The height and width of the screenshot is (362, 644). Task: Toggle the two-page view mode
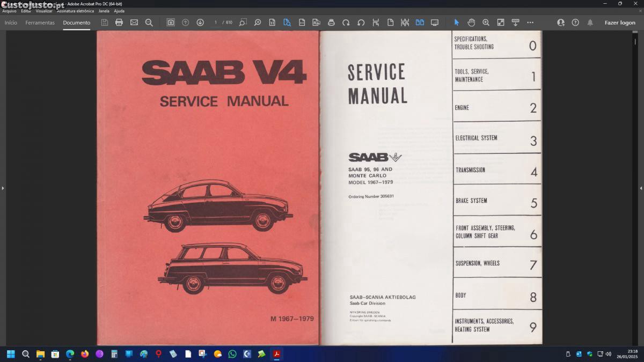coord(420,23)
